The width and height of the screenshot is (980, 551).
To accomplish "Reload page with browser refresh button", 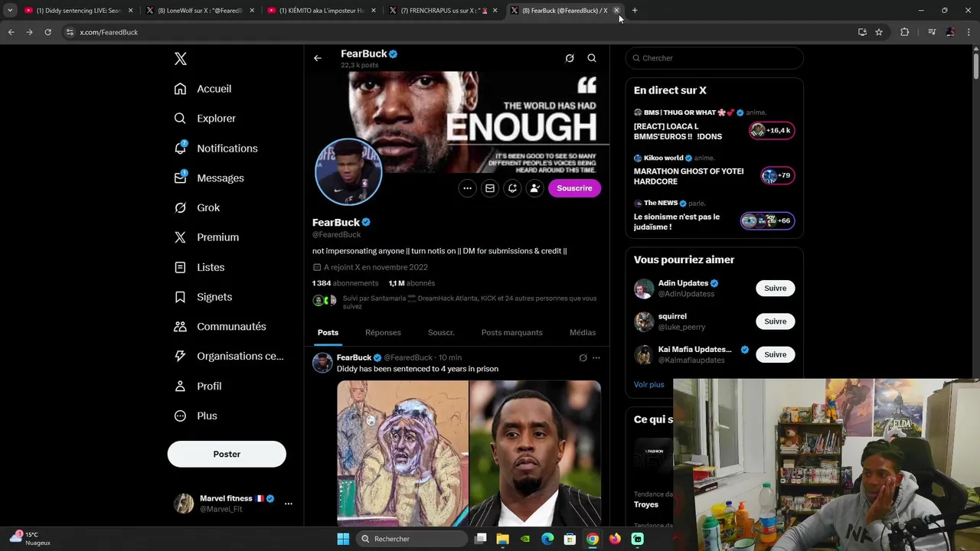I will (47, 32).
